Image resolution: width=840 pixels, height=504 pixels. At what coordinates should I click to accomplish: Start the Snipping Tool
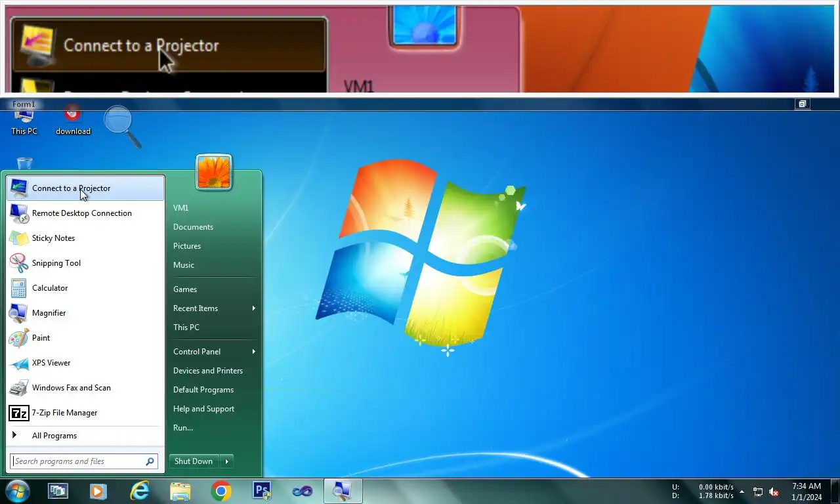[x=85, y=263]
